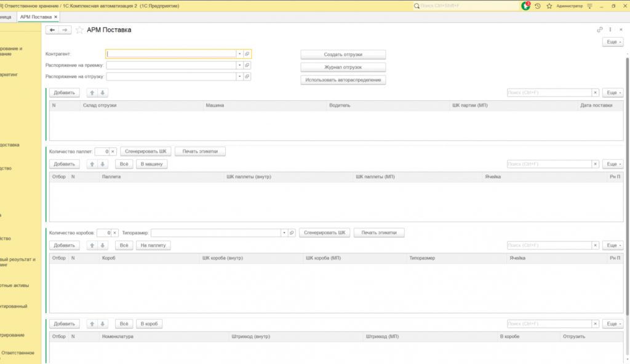The image size is (630, 364).
Task: Open history icon in title bar
Action: 538,6
